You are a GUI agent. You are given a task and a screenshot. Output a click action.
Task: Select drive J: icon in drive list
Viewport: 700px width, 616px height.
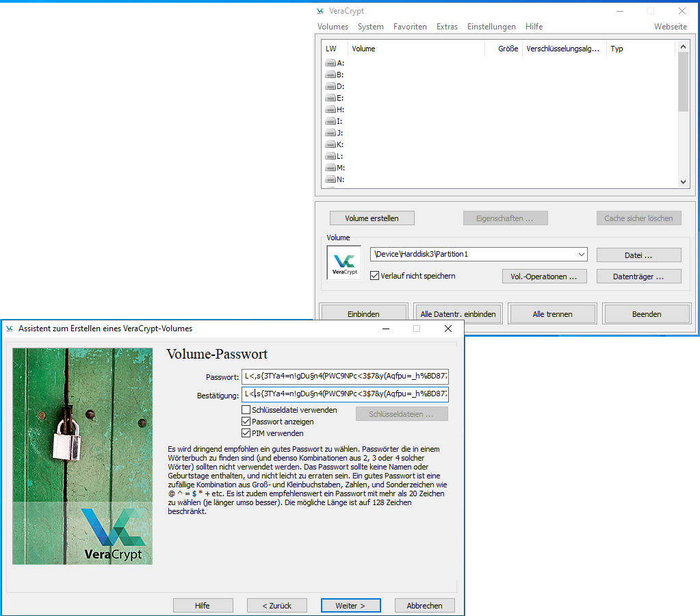click(x=330, y=133)
